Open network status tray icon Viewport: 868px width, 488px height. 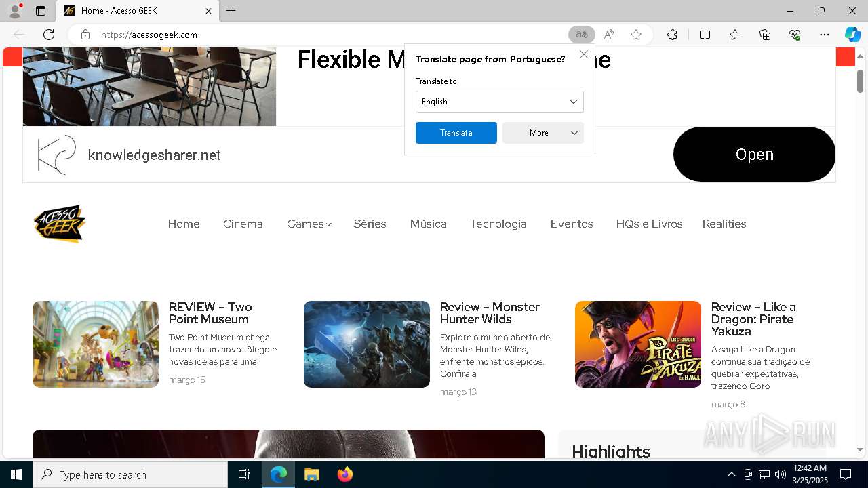[764, 474]
